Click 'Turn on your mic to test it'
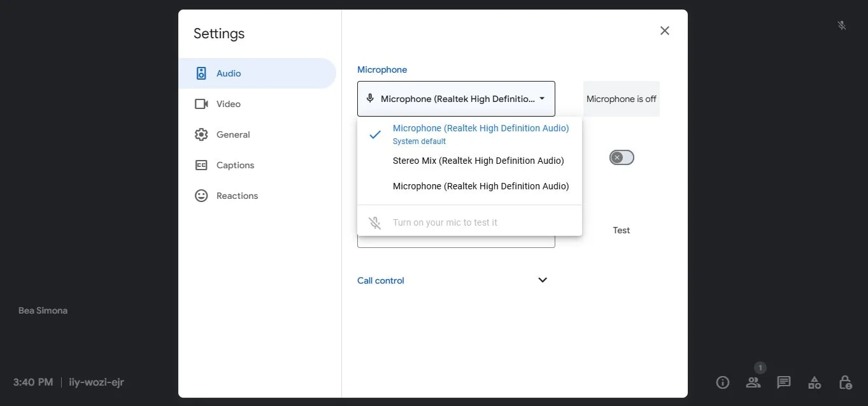868x406 pixels. (445, 222)
